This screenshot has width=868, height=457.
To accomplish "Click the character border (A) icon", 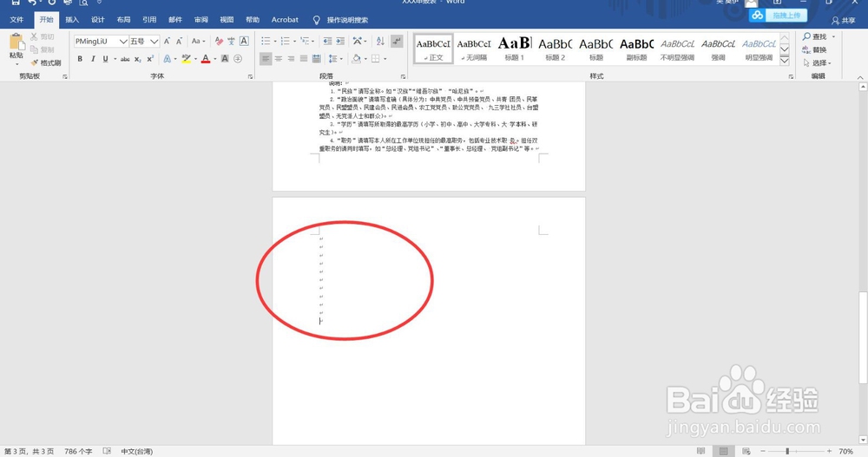I will coord(244,42).
